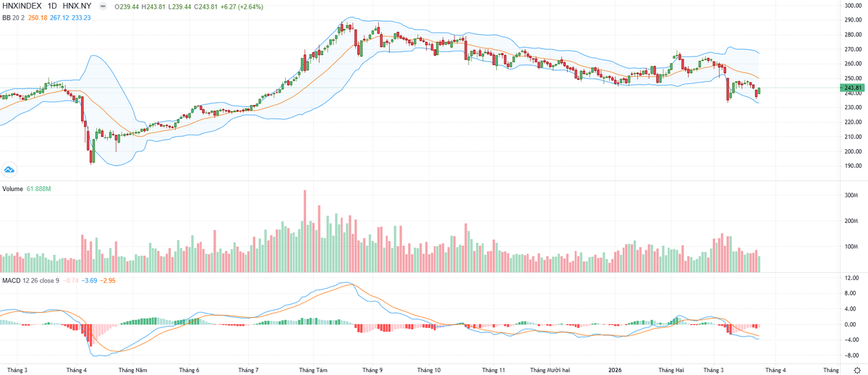Click the Tháng 4 marker at far right

[775, 370]
